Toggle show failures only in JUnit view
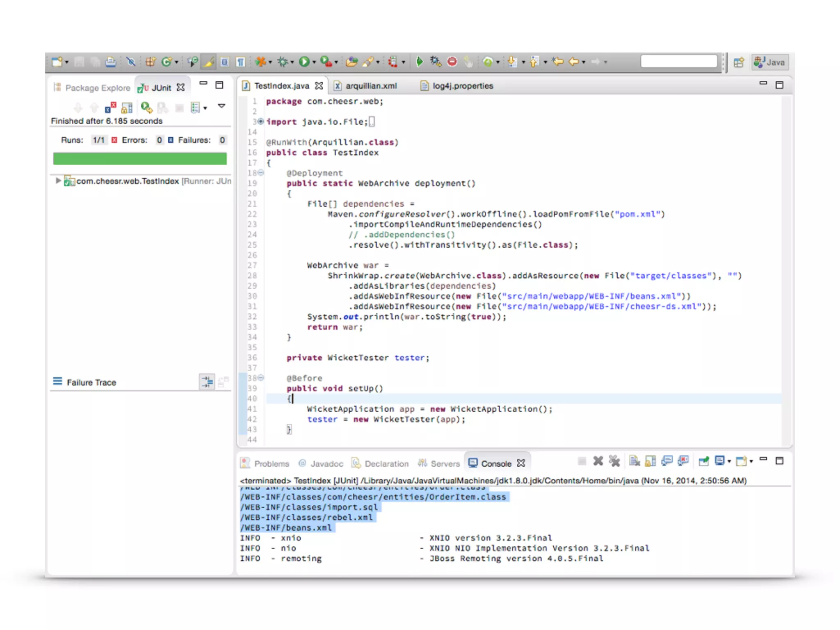 click(x=110, y=108)
